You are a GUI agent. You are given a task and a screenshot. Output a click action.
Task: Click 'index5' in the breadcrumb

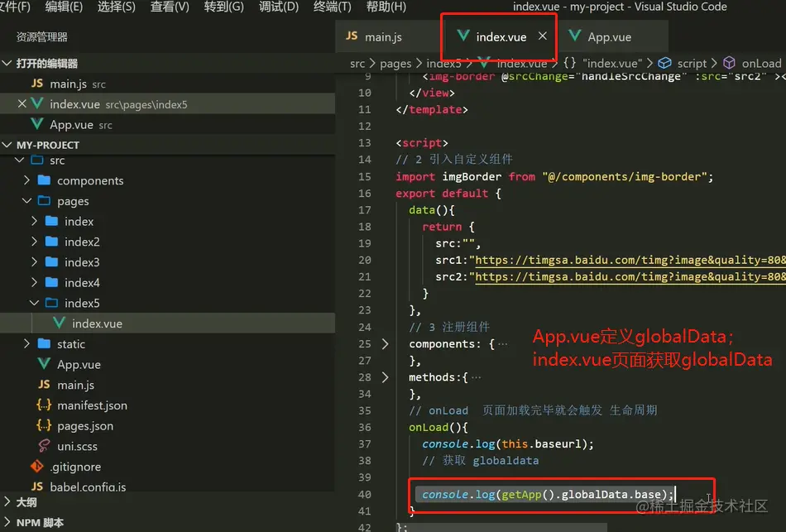[x=443, y=64]
